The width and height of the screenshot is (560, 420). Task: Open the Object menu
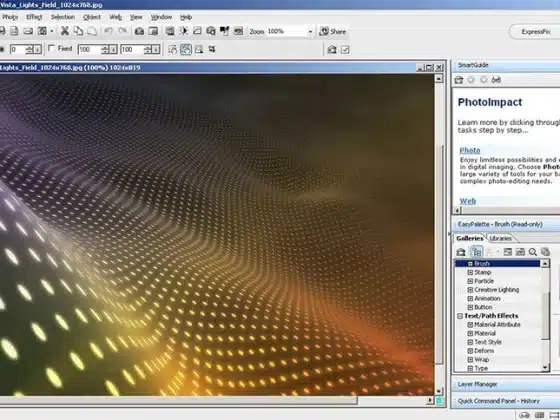(92, 17)
